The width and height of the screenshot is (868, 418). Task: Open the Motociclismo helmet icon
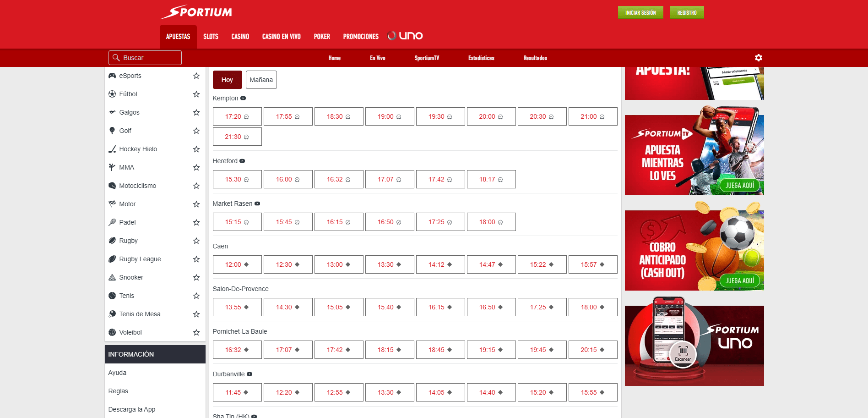tap(112, 186)
